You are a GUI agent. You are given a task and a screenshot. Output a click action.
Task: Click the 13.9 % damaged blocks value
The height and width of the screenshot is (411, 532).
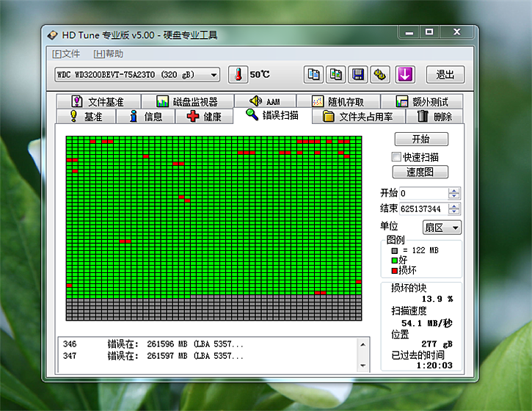coord(437,299)
